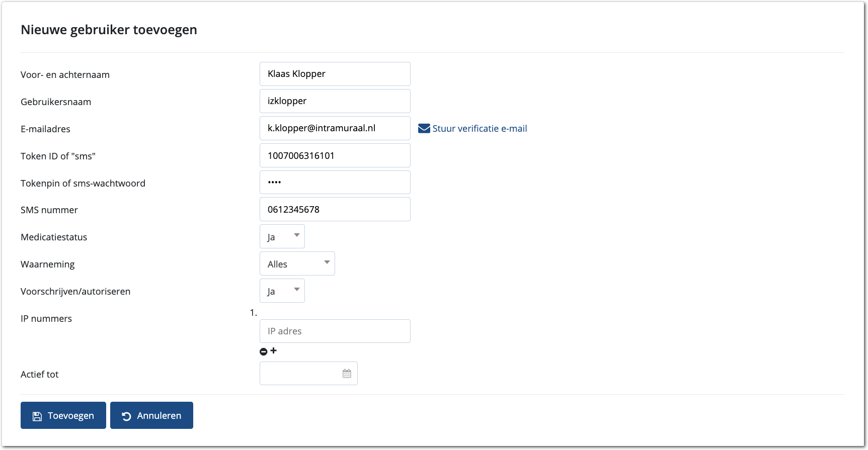Click the Nieuwe gebruiker toevoegen heading
Screen dimensions: 868x450
coord(109,30)
